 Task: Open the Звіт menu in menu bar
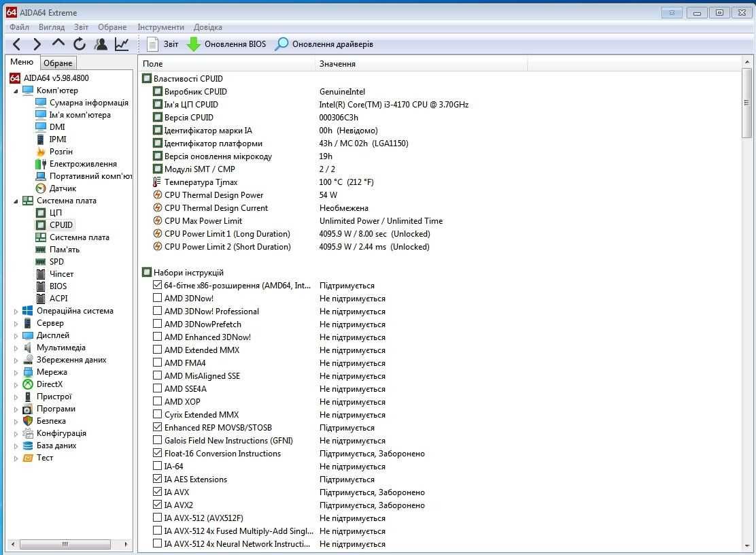81,27
